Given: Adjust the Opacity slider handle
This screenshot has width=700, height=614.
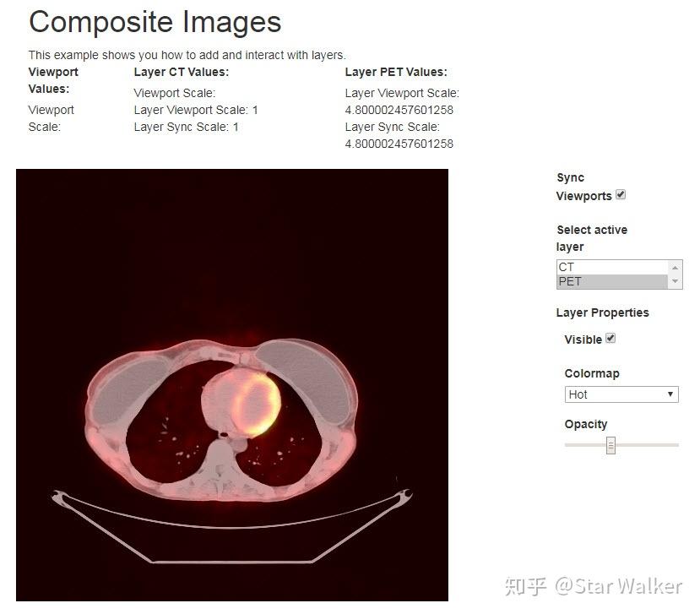Looking at the screenshot, I should pos(610,444).
